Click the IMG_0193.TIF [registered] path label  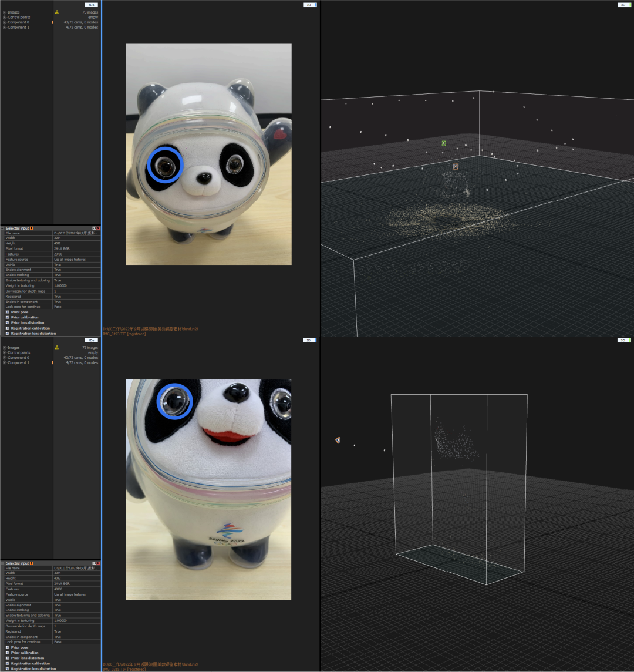(124, 334)
